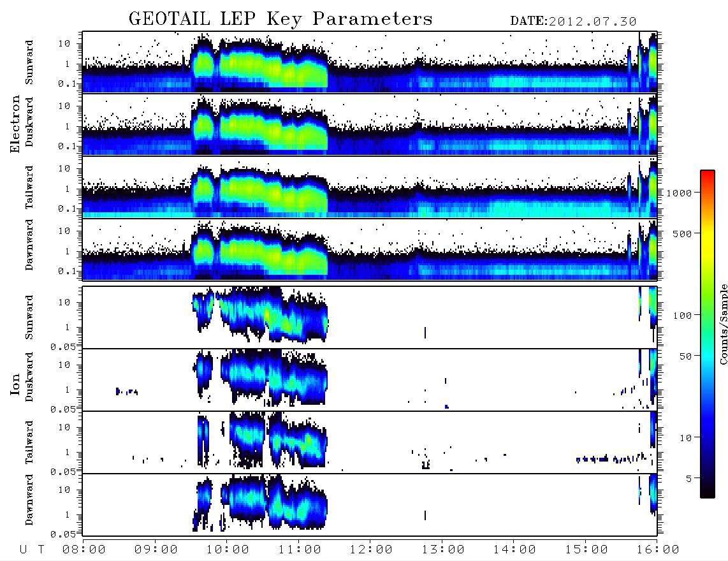The image size is (728, 561).
Task: Click the 16:00 time tick label
Action: click(x=658, y=550)
